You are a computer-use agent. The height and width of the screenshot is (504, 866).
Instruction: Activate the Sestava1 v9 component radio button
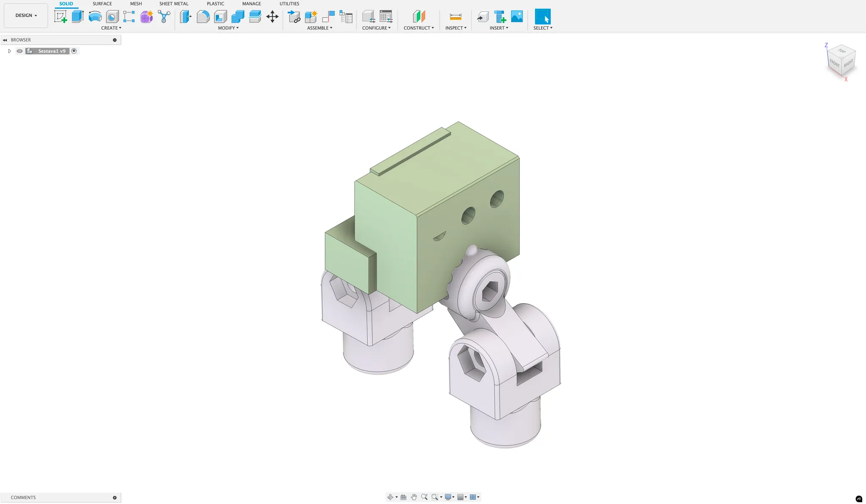[74, 51]
